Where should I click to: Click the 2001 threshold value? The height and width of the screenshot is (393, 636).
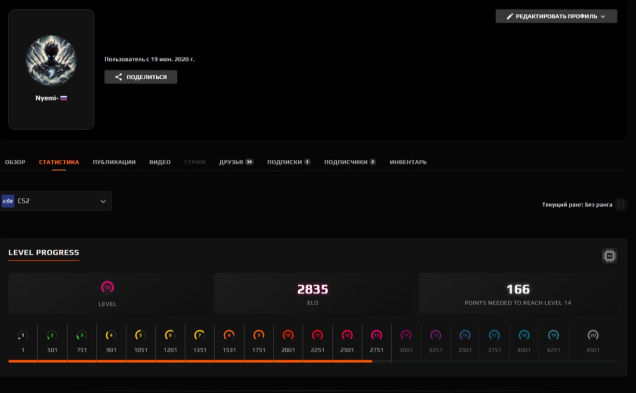click(x=288, y=350)
